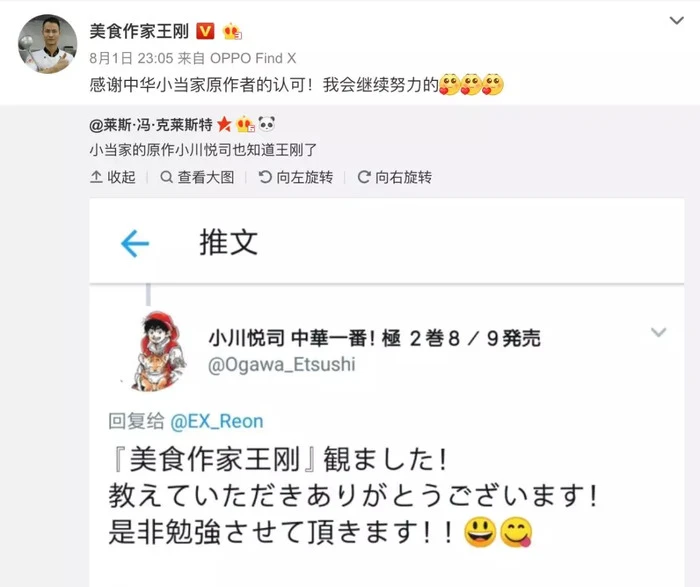
Task: Open 美食作家王刚 profile avatar photo
Action: coord(47,44)
